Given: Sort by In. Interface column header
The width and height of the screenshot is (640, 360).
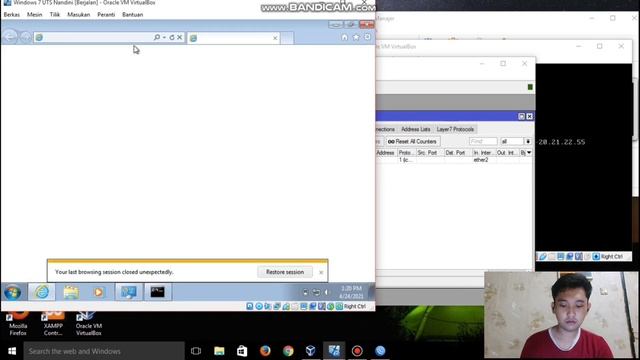Looking at the screenshot, I should click(484, 153).
